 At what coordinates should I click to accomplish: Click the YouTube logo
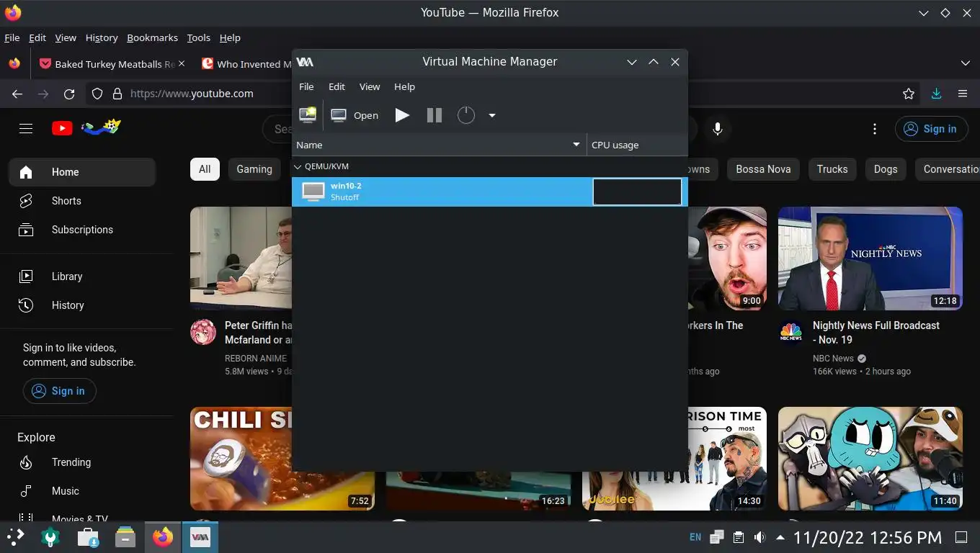tap(86, 128)
